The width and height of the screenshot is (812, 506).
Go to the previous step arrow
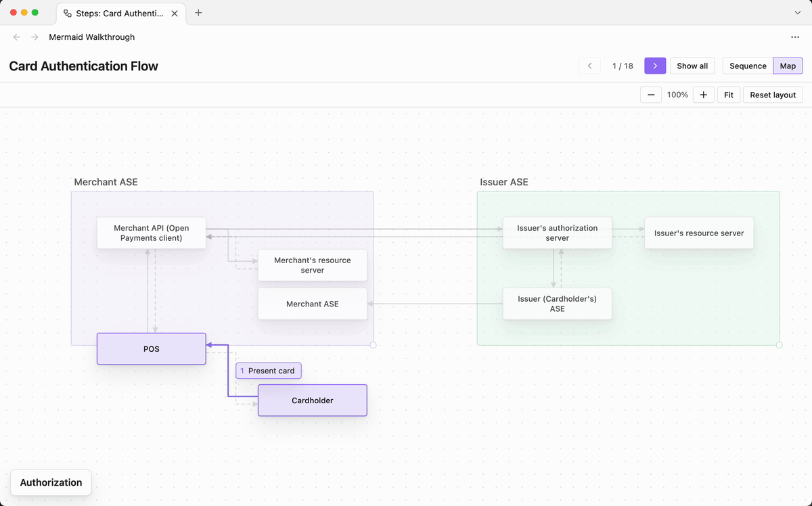(590, 66)
